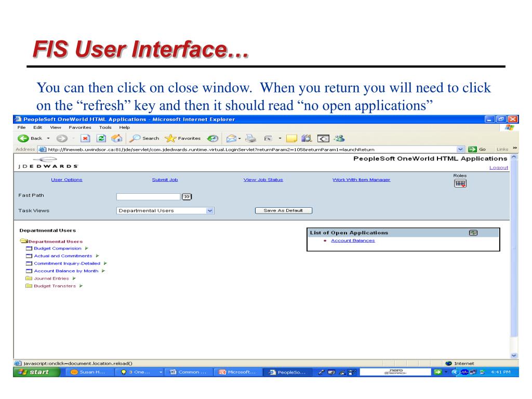The width and height of the screenshot is (532, 399).
Task: Click the Save As Default button
Action: (x=283, y=211)
